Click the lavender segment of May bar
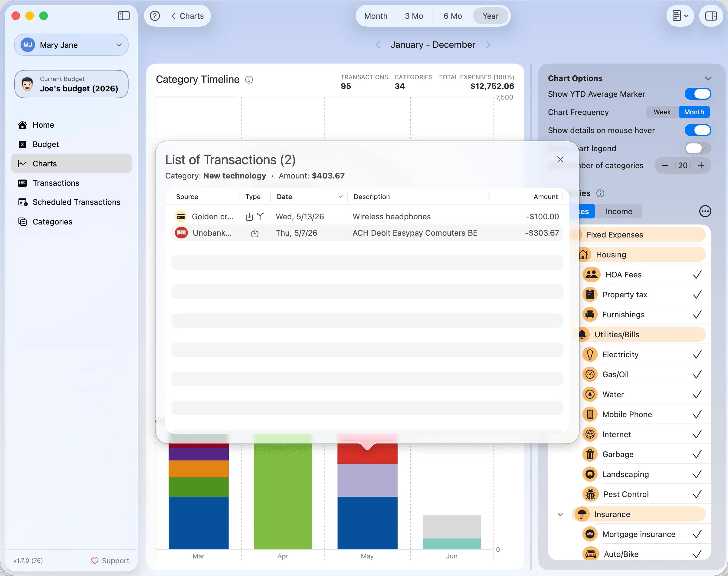Image resolution: width=728 pixels, height=576 pixels. tap(367, 480)
